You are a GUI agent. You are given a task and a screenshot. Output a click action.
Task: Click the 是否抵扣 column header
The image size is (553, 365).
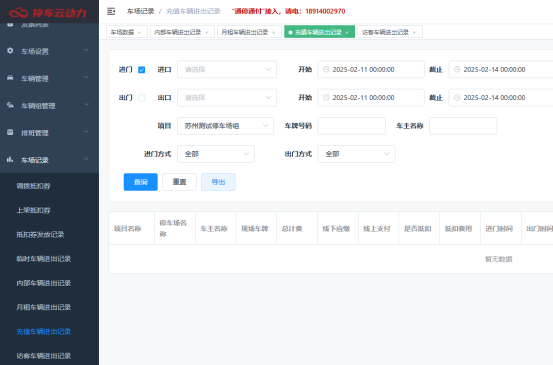point(418,229)
